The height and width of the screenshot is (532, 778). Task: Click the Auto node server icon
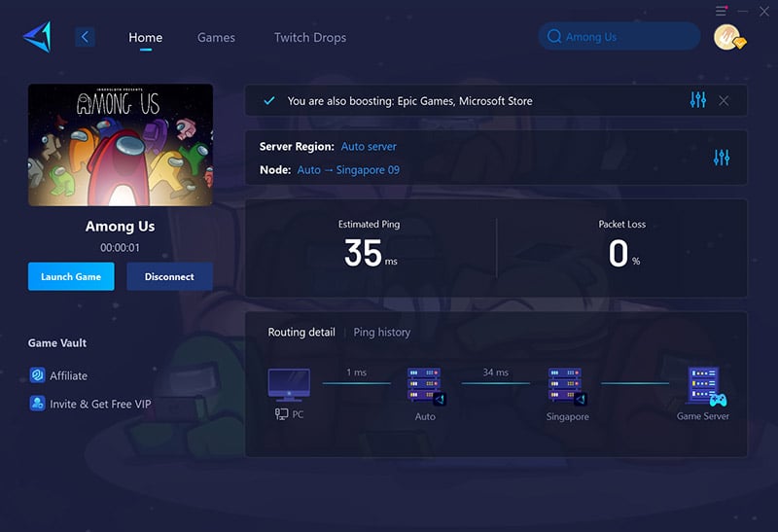(426, 386)
